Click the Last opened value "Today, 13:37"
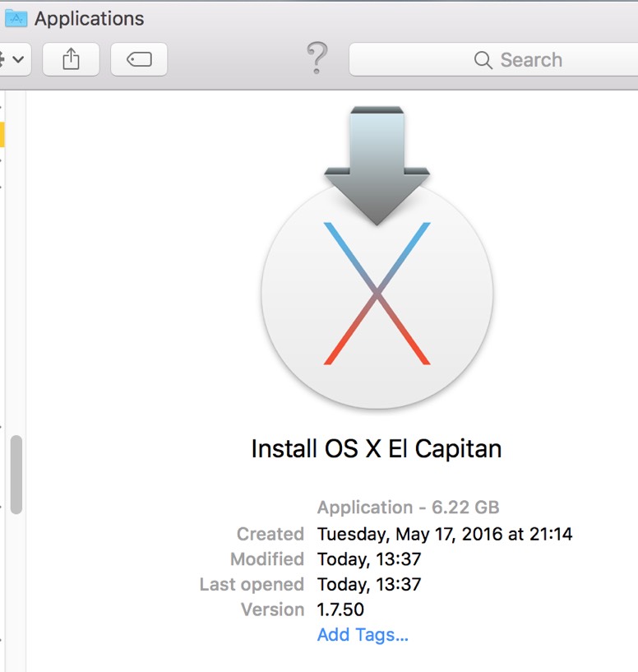 [x=369, y=585]
